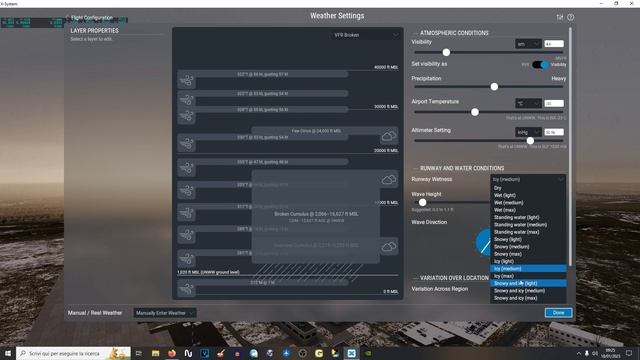Screen dimensions: 640x360
Task: Select the Few Cirrus @ 24,000 ft layer bar
Action: [x=316, y=131]
